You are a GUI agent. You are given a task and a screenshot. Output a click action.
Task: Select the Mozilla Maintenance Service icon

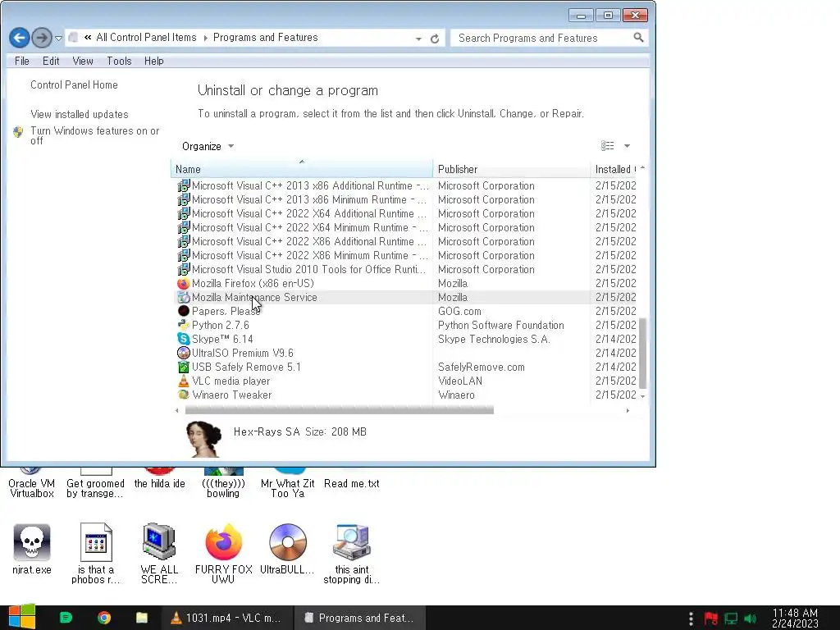click(x=183, y=297)
